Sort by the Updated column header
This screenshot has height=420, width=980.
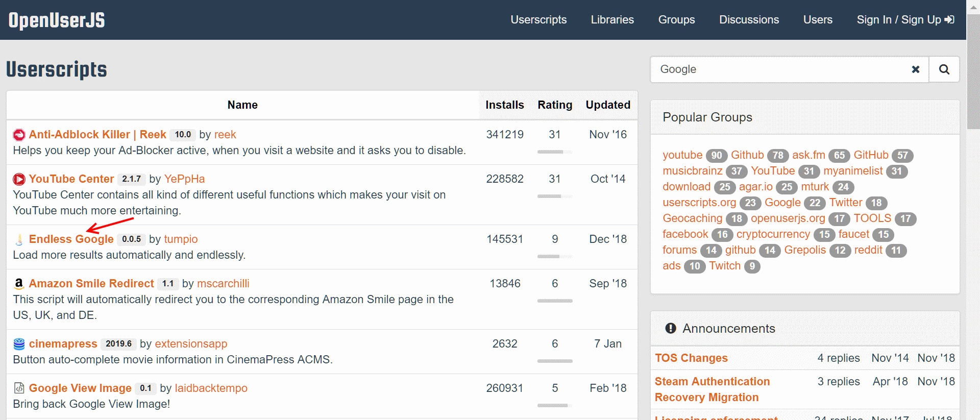pyautogui.click(x=608, y=105)
